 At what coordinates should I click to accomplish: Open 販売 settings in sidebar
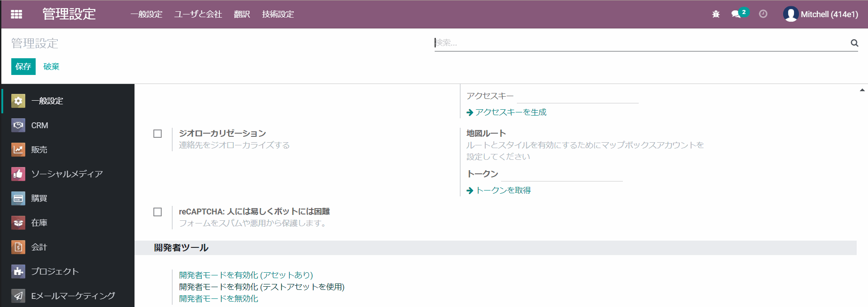pos(68,149)
